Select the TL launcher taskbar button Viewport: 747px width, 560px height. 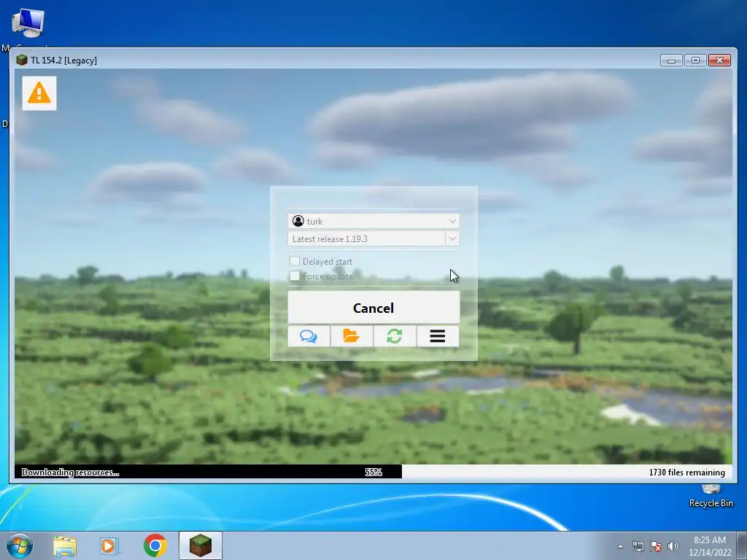coord(201,545)
